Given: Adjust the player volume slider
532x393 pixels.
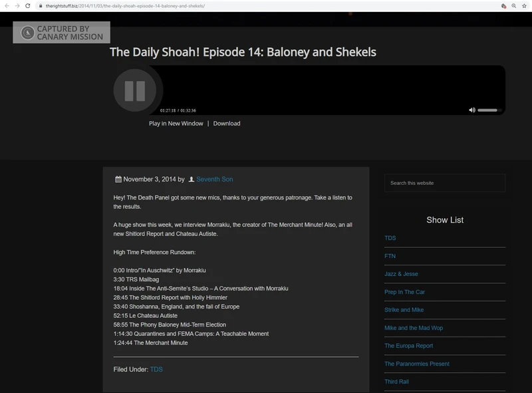Looking at the screenshot, I should pyautogui.click(x=488, y=110).
